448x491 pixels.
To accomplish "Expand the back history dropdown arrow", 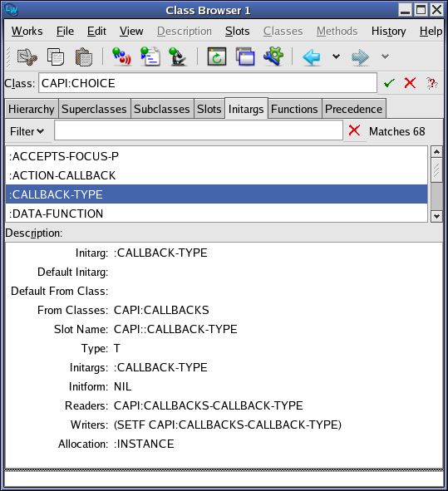I will (336, 56).
